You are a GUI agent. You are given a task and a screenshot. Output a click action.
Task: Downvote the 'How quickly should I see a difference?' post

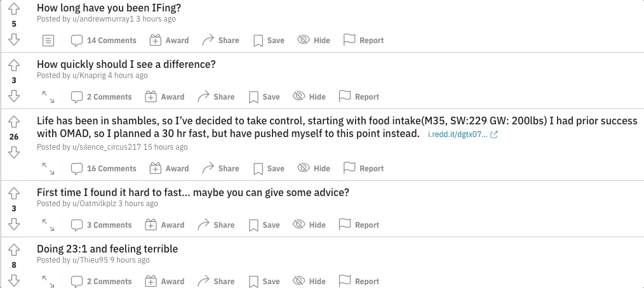14,96
